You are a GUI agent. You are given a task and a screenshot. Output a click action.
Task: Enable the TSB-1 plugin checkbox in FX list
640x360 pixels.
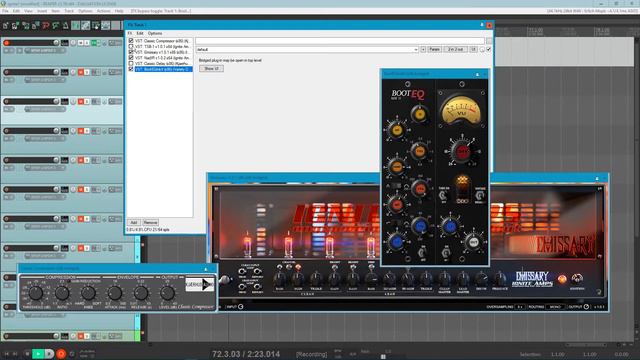coord(131,47)
